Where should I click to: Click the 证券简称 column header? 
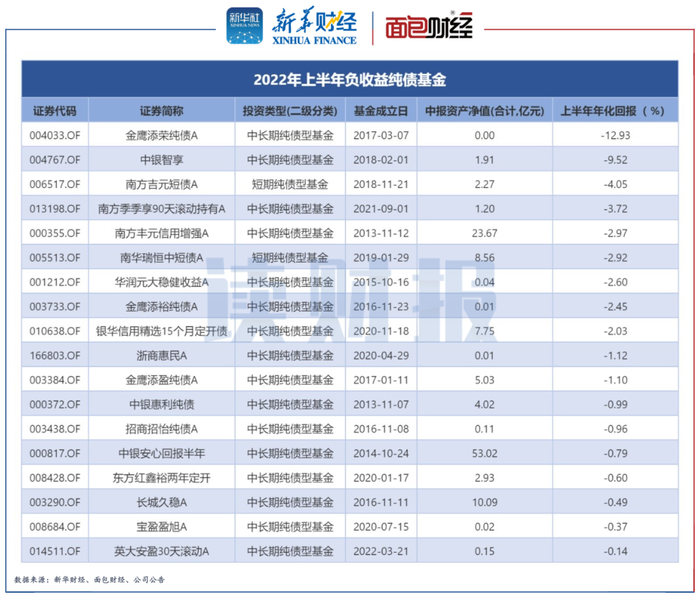[162, 111]
